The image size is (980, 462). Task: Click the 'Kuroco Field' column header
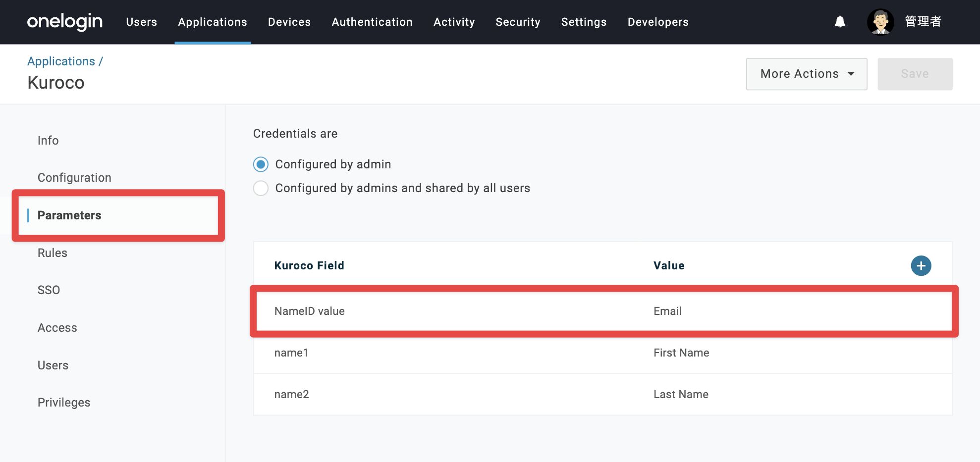(309, 265)
